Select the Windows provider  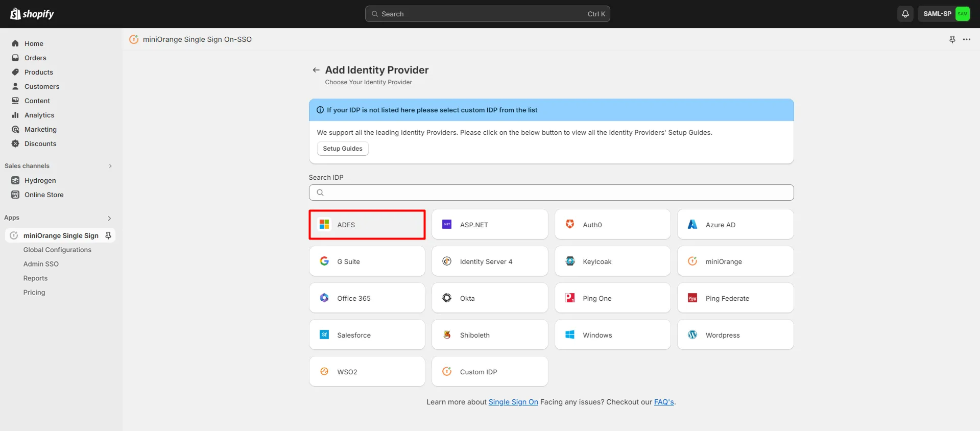click(x=613, y=334)
